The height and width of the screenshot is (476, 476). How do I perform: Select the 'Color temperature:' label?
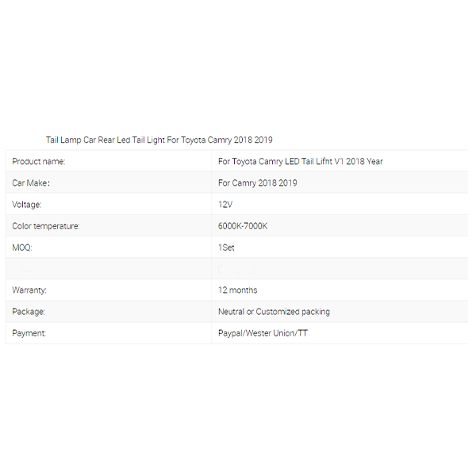(x=46, y=226)
